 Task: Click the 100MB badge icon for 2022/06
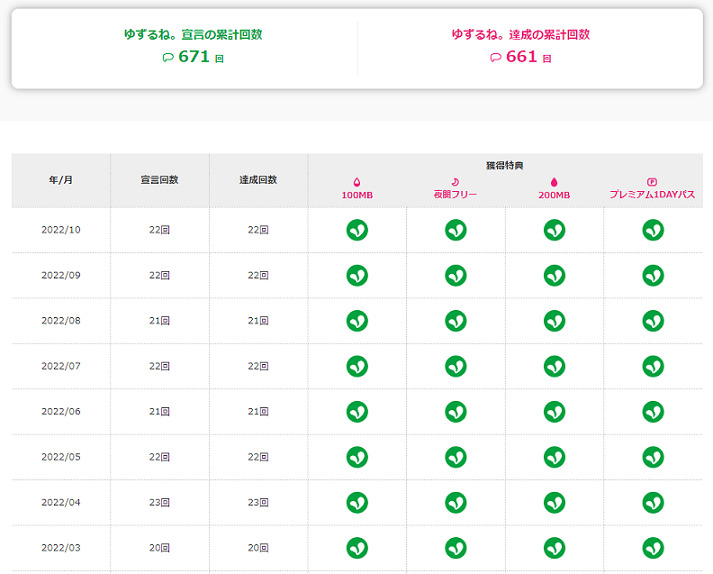coord(357,411)
